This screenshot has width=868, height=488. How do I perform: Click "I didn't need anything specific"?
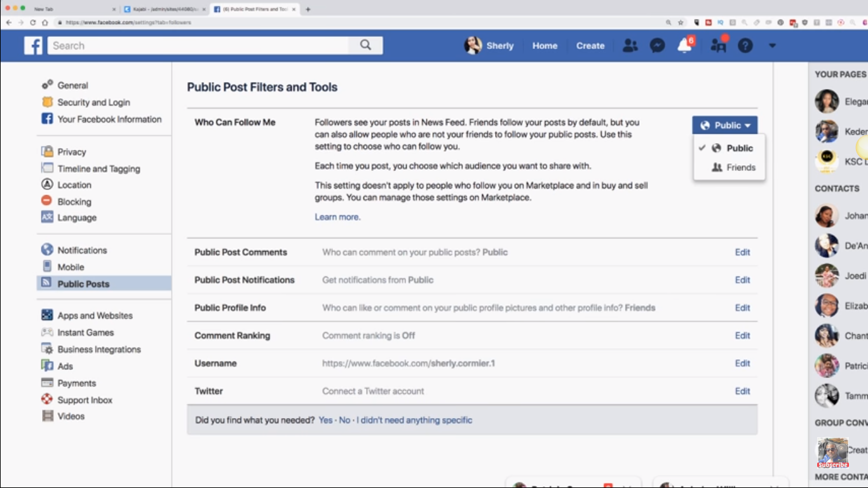pos(414,420)
